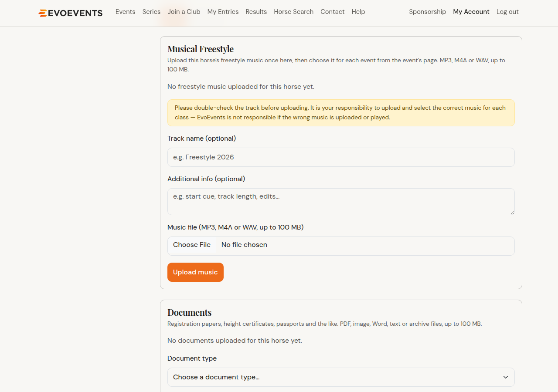This screenshot has width=558, height=392.
Task: Click Choose File for music file
Action: coord(192,245)
